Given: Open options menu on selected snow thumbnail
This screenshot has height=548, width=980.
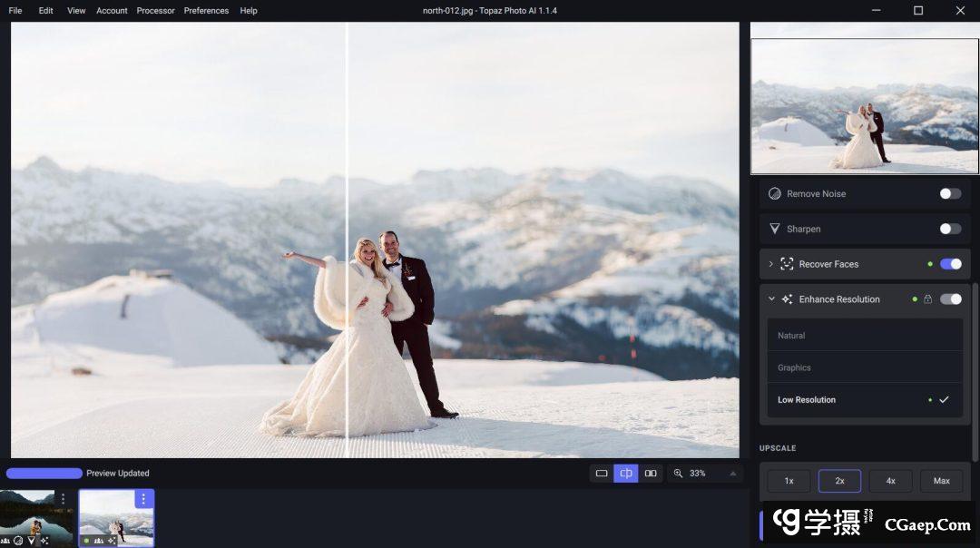Looking at the screenshot, I should [x=143, y=499].
